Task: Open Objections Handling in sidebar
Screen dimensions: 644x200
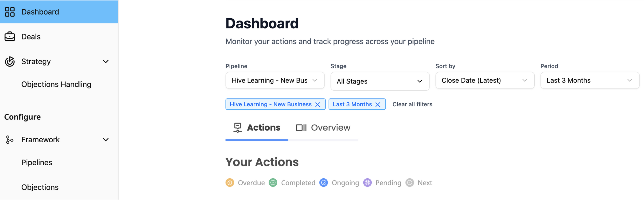Action: [56, 84]
